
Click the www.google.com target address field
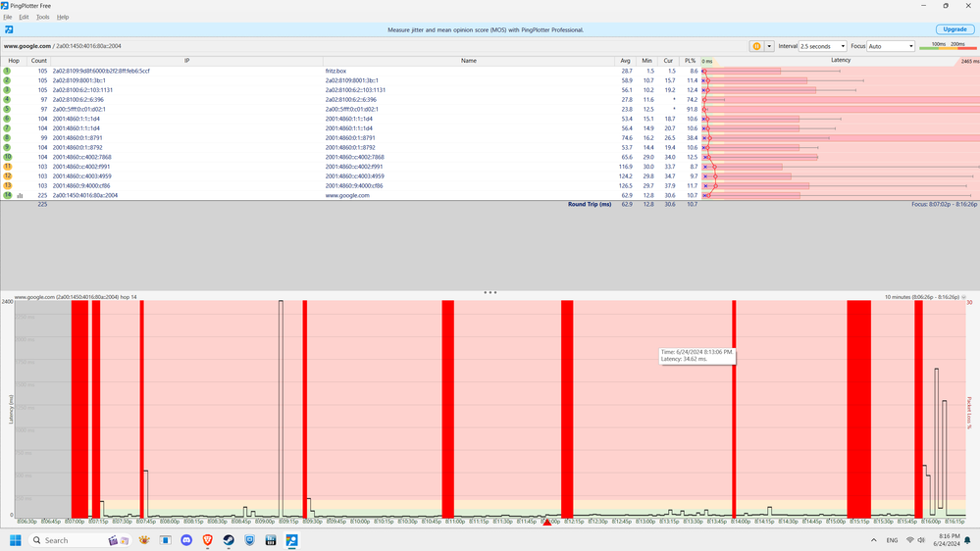tap(63, 46)
